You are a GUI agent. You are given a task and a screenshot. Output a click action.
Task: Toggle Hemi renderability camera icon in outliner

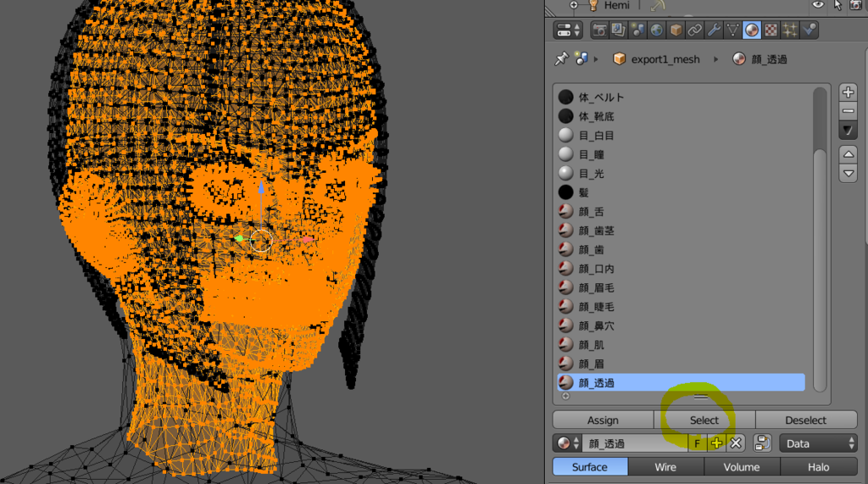click(x=856, y=5)
